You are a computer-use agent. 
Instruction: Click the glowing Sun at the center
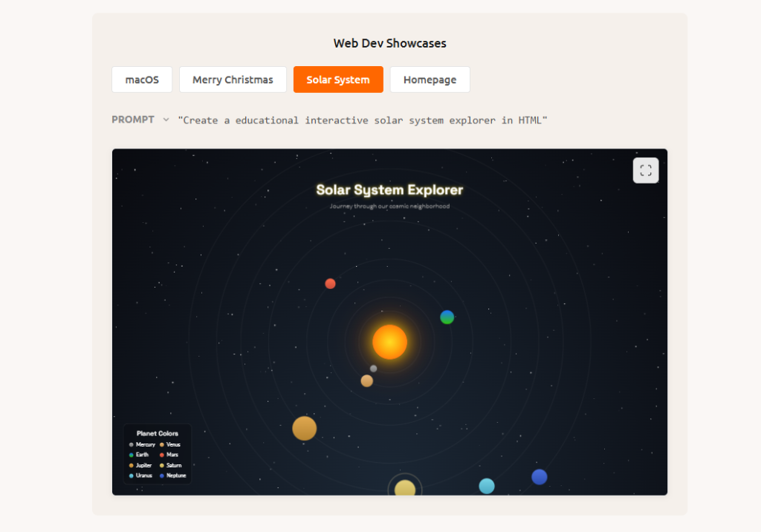click(389, 342)
